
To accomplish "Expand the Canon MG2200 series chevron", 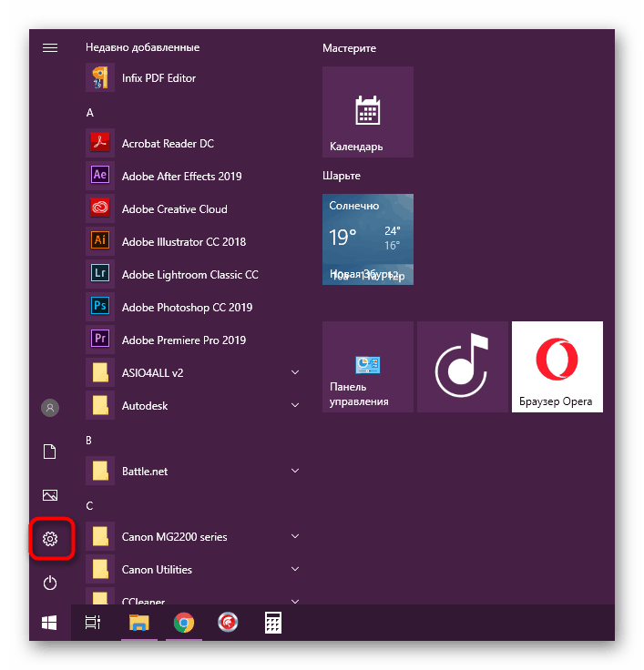I will 295,536.
